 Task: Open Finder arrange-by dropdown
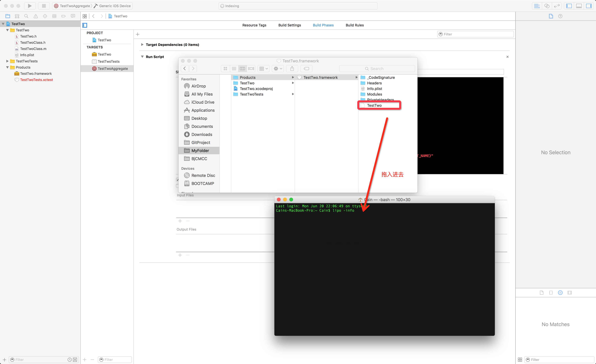coord(263,69)
